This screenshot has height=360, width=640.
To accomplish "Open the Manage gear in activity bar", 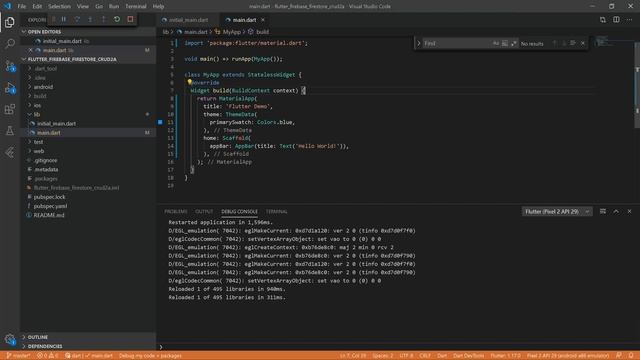I will coord(10,339).
